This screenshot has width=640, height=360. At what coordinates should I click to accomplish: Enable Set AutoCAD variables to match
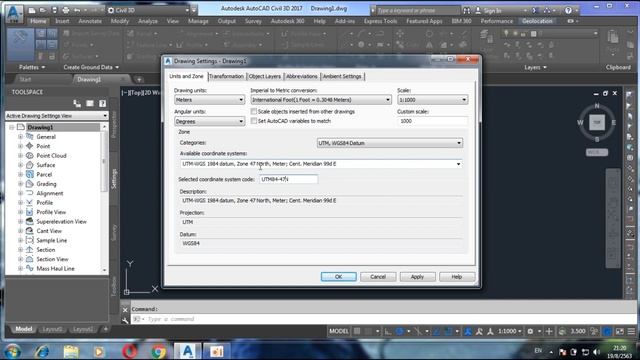tap(253, 121)
